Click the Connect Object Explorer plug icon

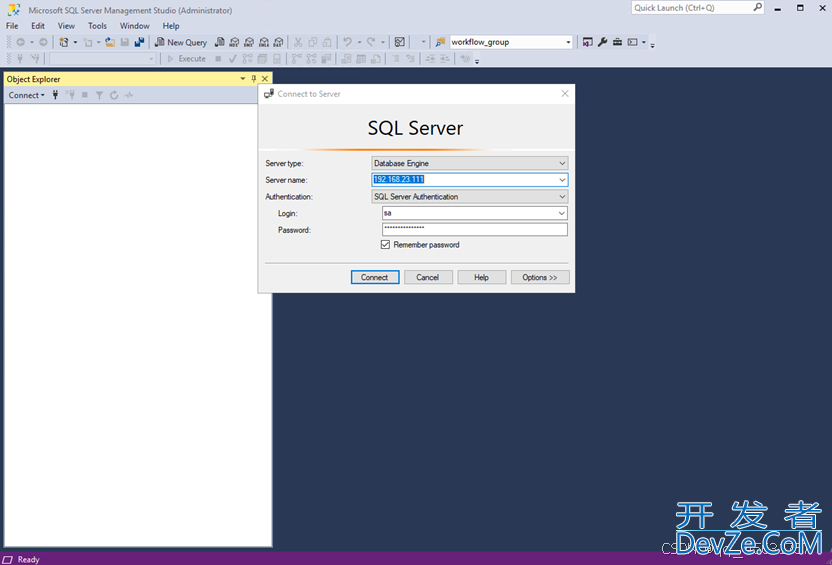pyautogui.click(x=55, y=95)
